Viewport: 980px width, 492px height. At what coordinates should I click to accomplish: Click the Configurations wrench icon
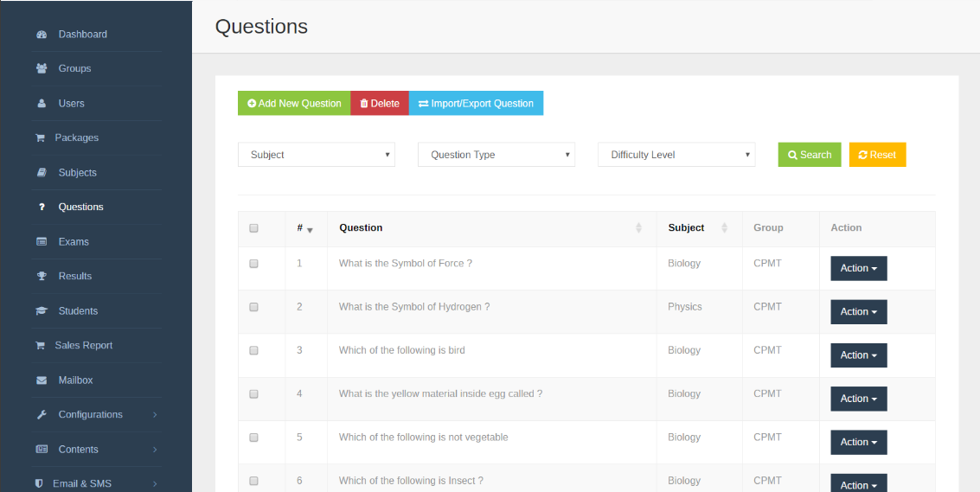(x=42, y=414)
